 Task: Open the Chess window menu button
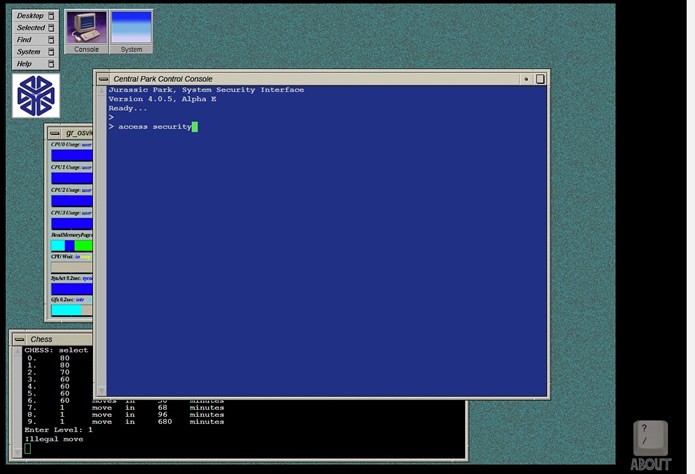click(20, 339)
